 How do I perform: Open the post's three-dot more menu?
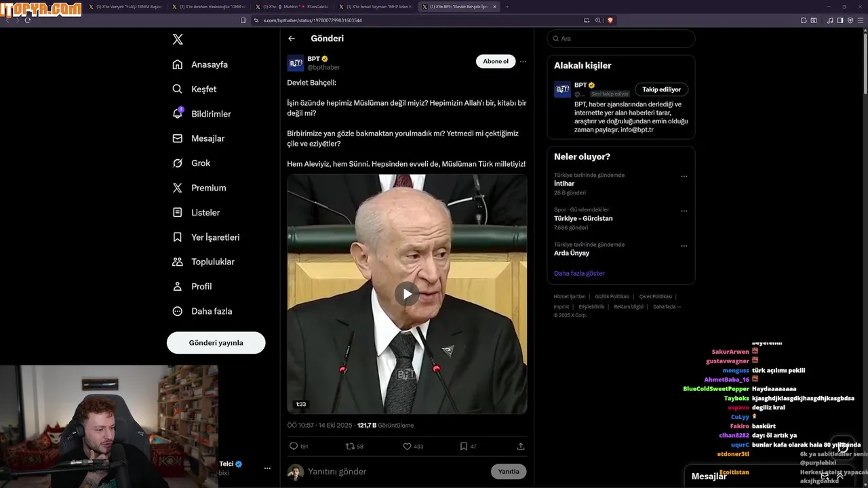coord(523,61)
